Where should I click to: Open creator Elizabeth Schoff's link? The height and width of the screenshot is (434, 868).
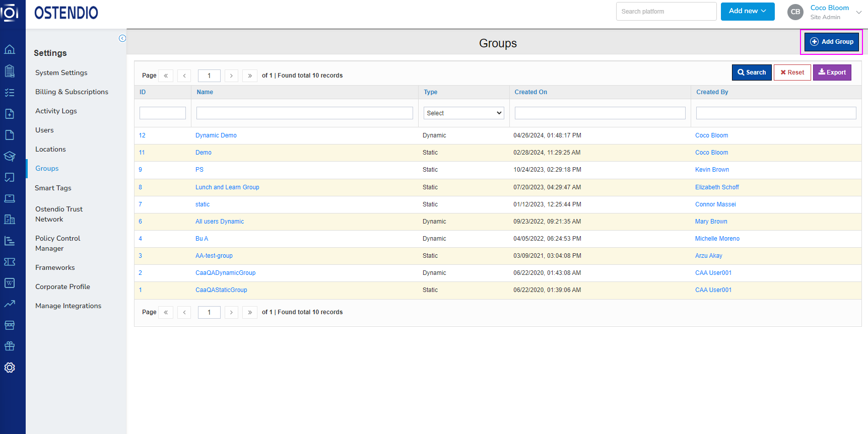tap(717, 187)
